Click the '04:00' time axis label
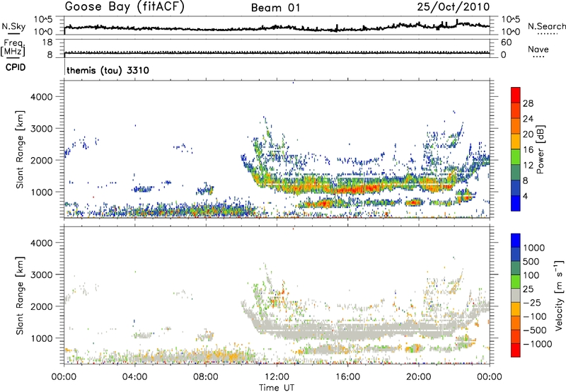 click(x=134, y=377)
